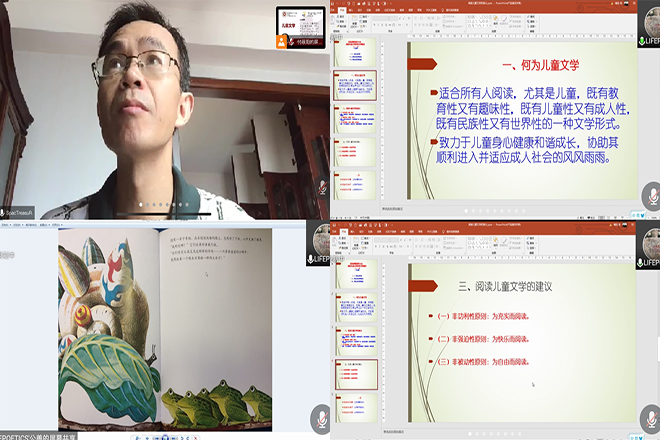Click bullet line （二）非强迫性原则
Viewport: 660px width, 440px height.
pos(488,338)
